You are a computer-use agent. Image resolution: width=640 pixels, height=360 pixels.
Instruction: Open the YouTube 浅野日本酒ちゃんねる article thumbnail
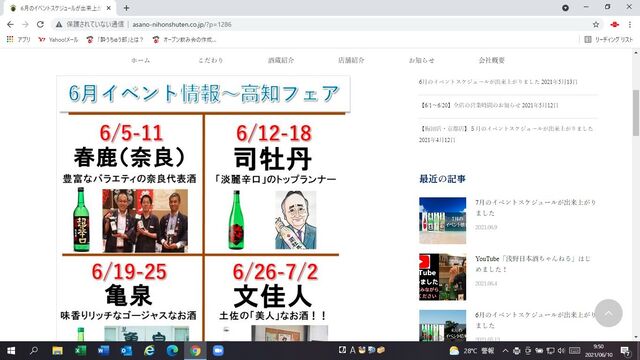(x=442, y=277)
